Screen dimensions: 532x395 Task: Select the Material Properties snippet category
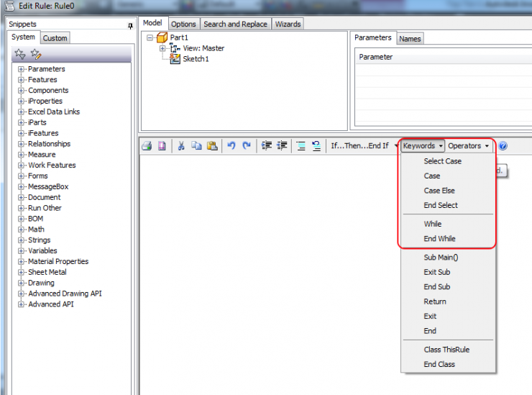58,261
